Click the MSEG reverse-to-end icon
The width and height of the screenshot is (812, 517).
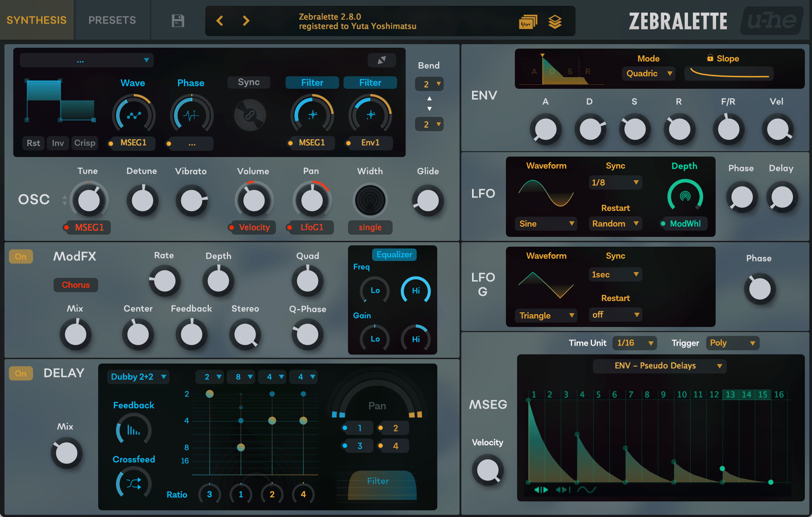pyautogui.click(x=563, y=490)
